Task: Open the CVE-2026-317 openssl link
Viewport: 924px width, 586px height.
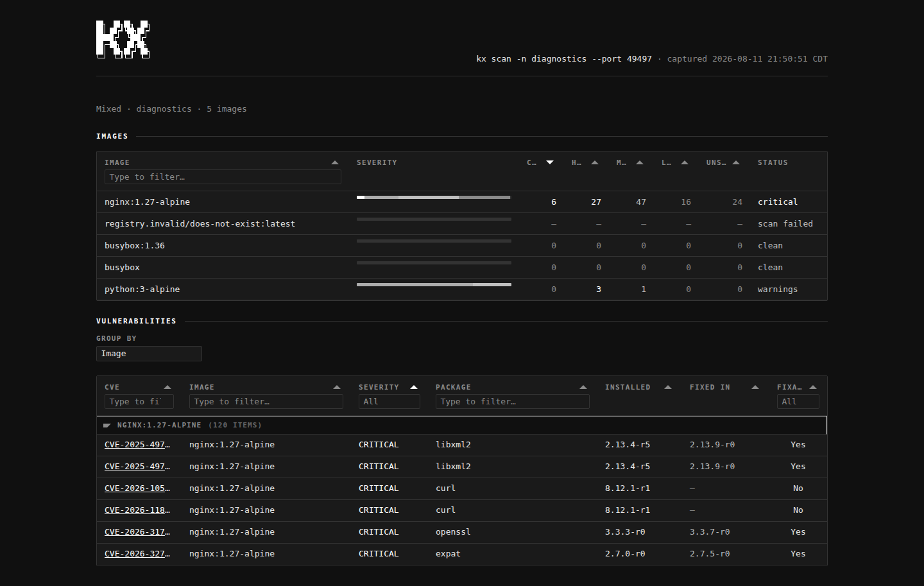Action: coord(137,532)
